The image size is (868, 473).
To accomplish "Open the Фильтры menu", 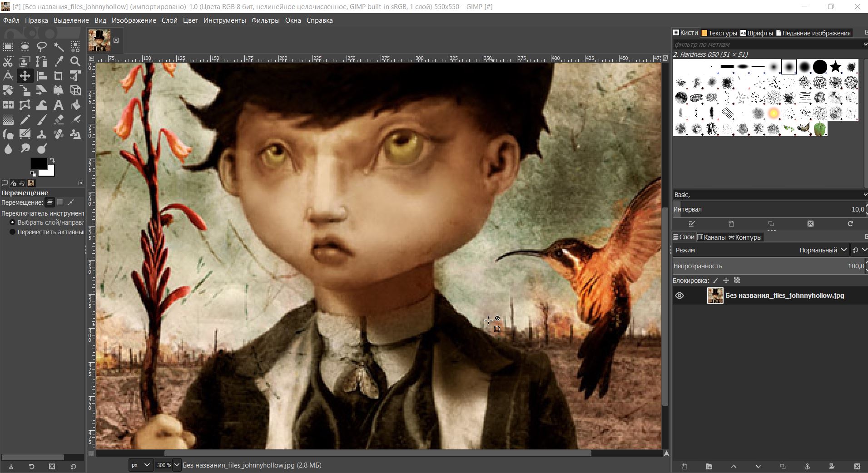I will point(265,20).
